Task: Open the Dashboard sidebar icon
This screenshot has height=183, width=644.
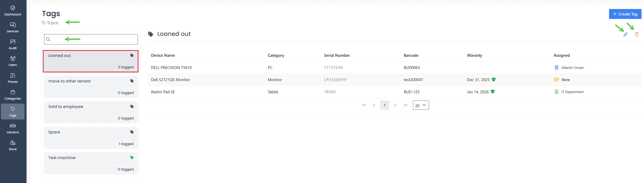Action: pos(13,8)
